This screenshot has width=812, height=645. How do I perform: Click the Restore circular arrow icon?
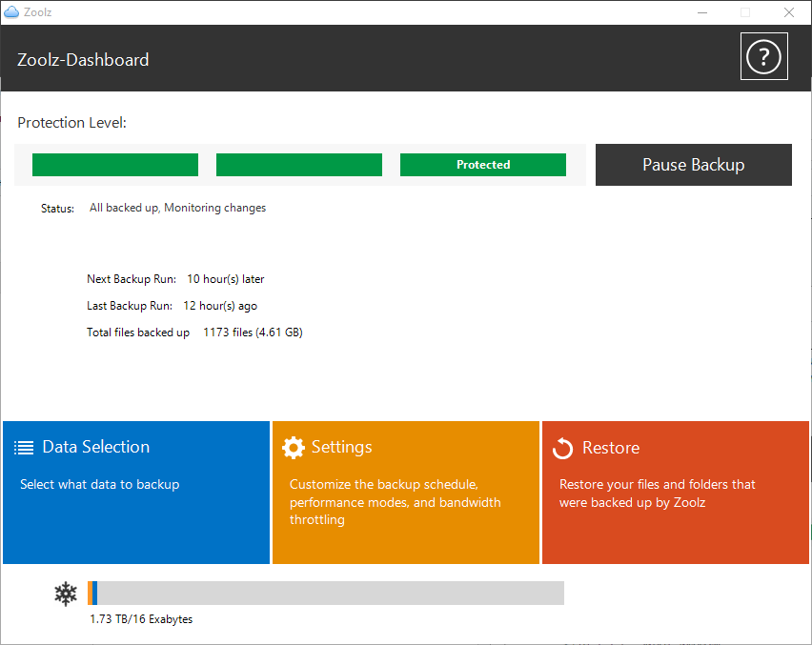[x=563, y=449]
